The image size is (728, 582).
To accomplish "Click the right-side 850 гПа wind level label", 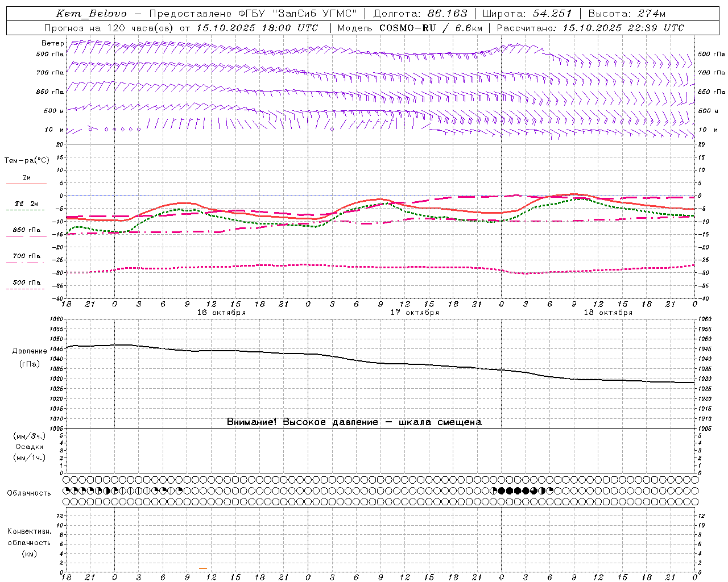I will pyautogui.click(x=712, y=92).
